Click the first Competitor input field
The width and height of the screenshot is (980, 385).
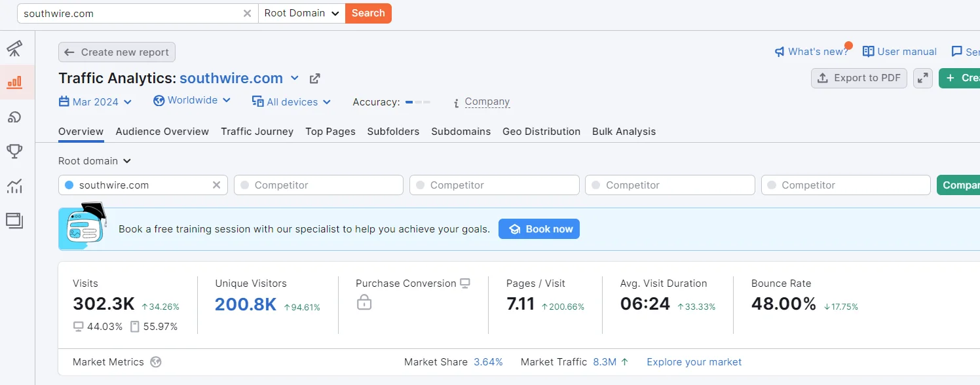pos(318,185)
